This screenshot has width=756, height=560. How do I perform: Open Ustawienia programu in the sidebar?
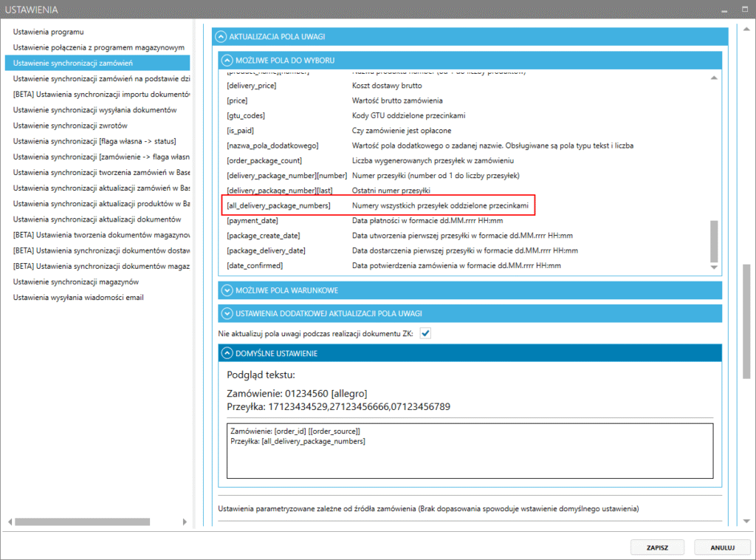[49, 32]
